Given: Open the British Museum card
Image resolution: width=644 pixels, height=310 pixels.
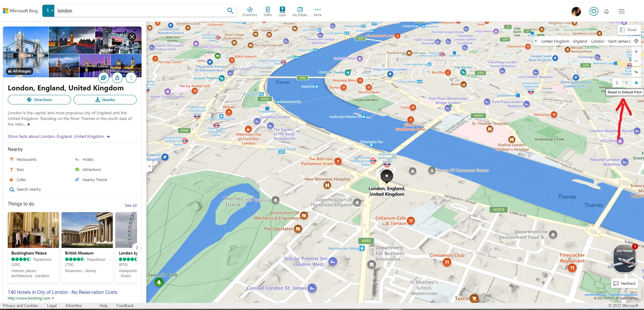Looking at the screenshot, I should click(x=87, y=247).
